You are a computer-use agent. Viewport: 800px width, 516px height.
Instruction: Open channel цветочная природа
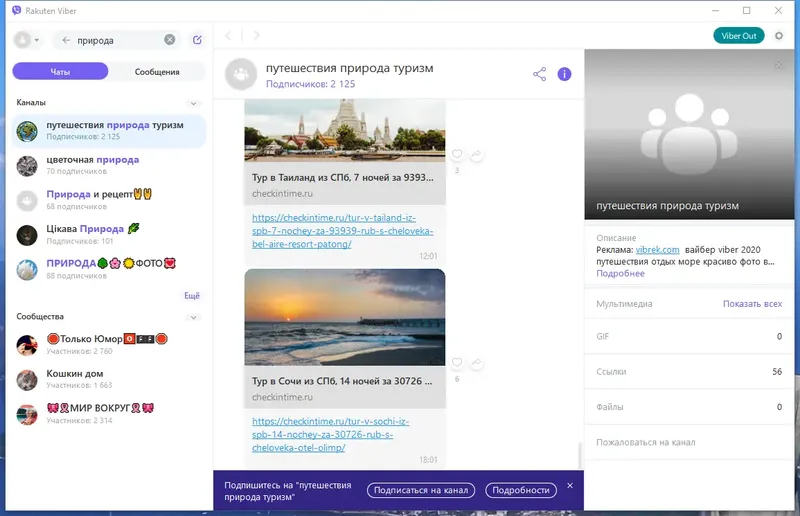click(109, 165)
